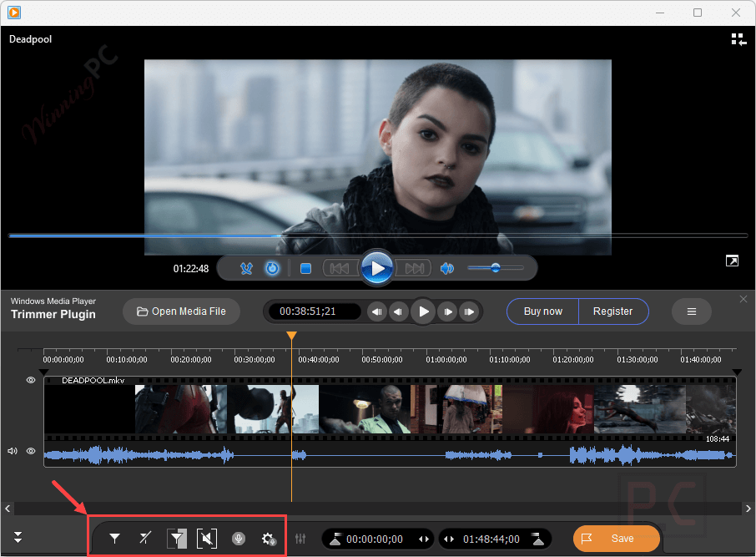Mute the media player speaker

pos(447,268)
